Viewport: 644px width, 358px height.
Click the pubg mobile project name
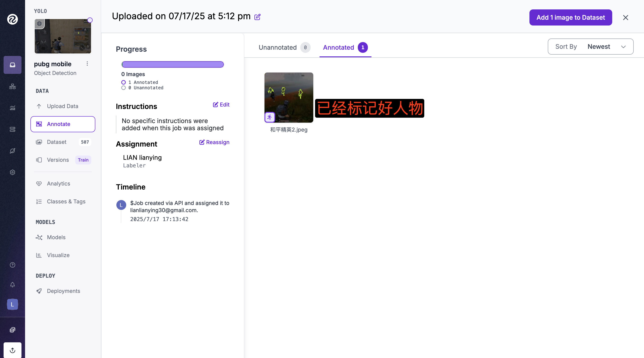point(53,64)
